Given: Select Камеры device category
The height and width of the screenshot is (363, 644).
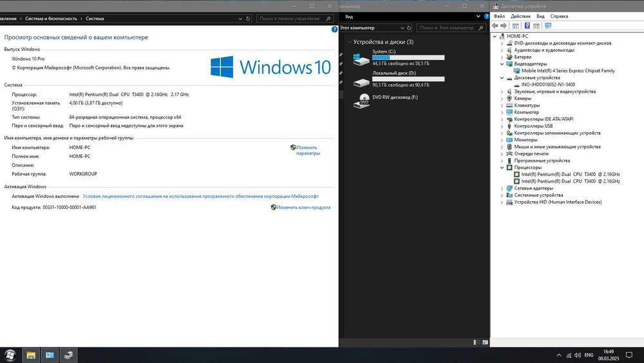Looking at the screenshot, I should 522,99.
